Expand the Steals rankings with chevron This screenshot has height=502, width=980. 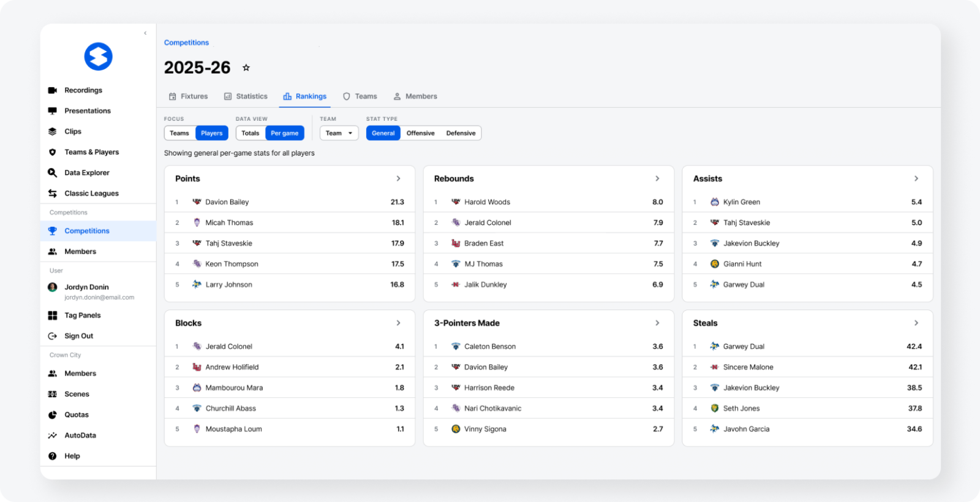click(x=916, y=323)
